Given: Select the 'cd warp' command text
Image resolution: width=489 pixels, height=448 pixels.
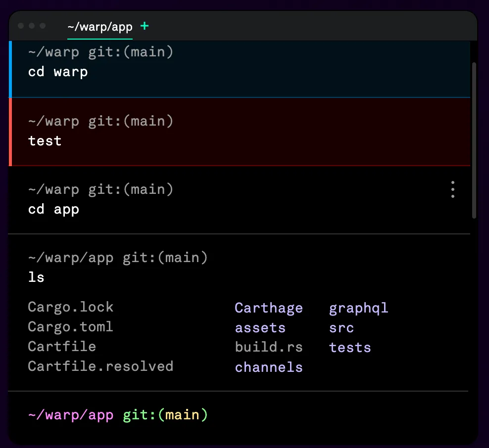Looking at the screenshot, I should coord(58,72).
